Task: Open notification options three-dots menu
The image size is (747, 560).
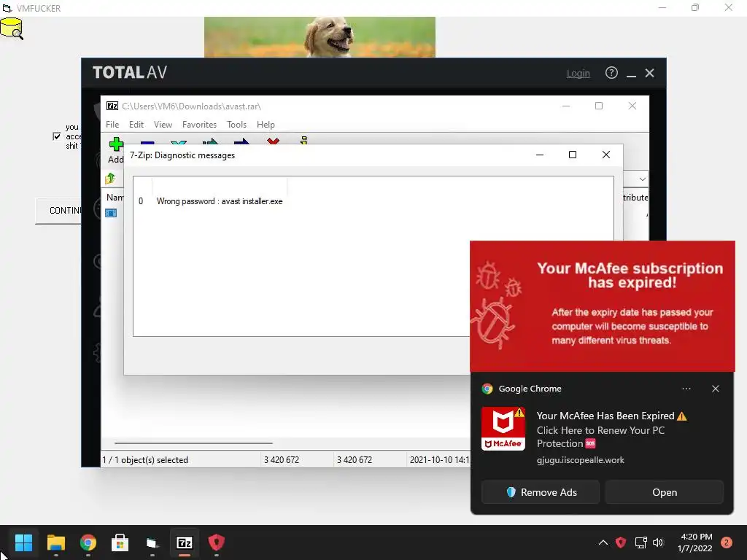Action: click(686, 389)
